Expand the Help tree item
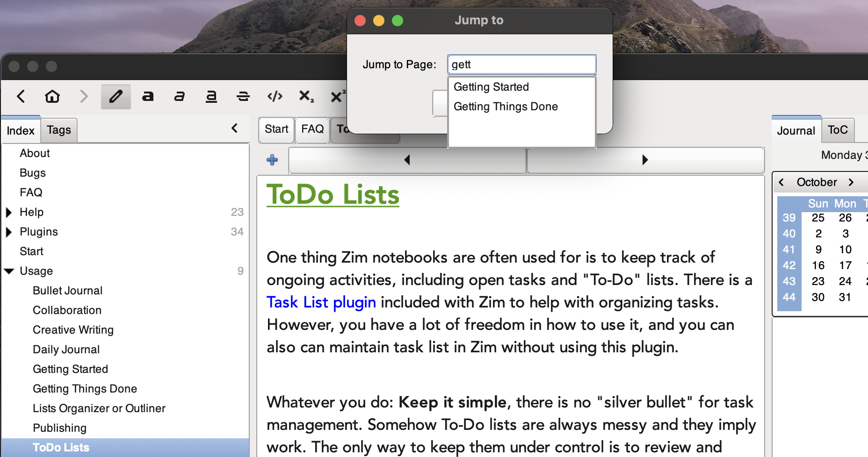 pos(8,213)
